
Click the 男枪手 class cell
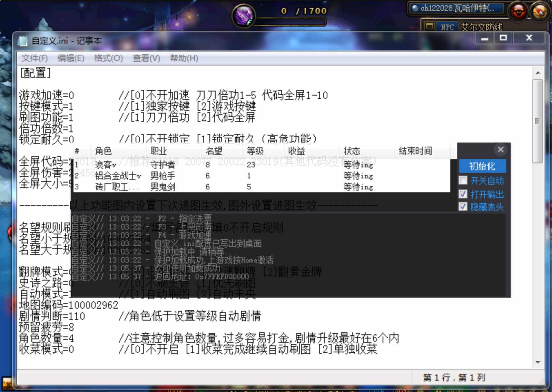pos(162,176)
